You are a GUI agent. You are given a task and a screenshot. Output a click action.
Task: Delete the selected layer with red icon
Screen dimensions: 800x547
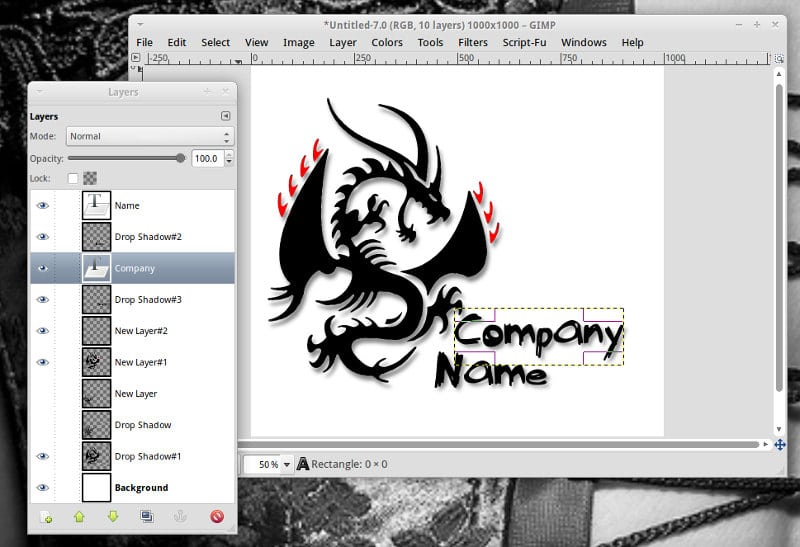pyautogui.click(x=217, y=517)
